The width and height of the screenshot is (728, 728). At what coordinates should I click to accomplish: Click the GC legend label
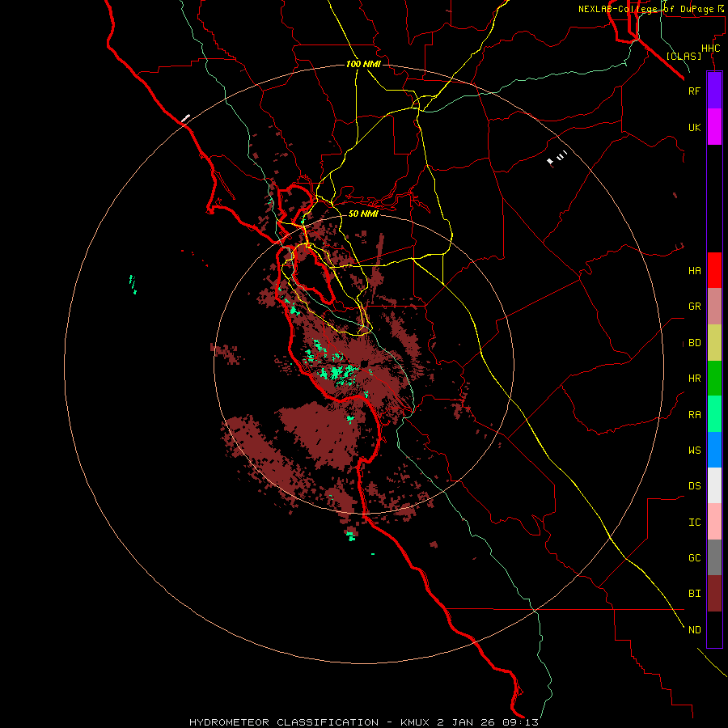(x=694, y=558)
